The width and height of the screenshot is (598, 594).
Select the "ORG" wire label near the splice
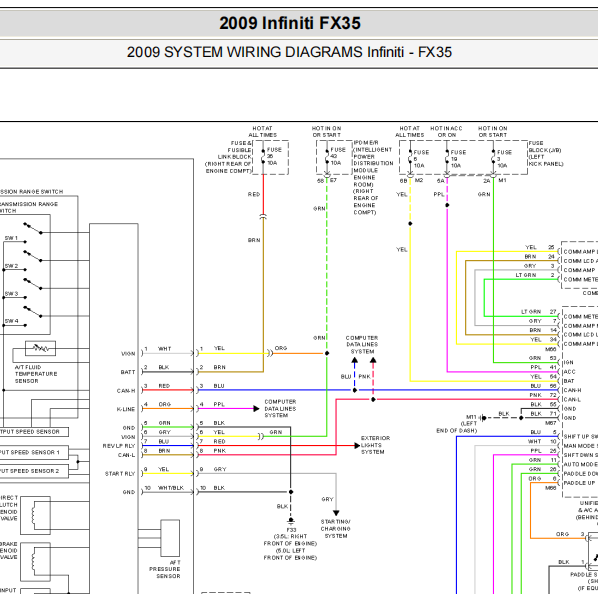281,348
